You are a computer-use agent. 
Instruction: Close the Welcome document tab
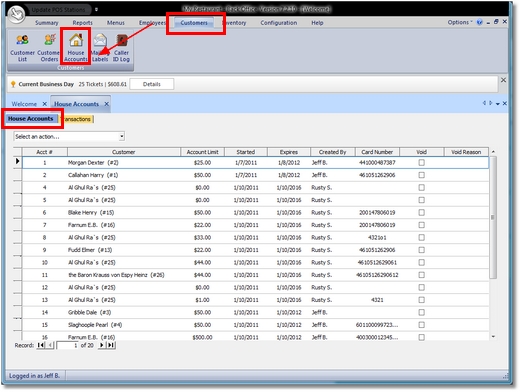pos(44,104)
